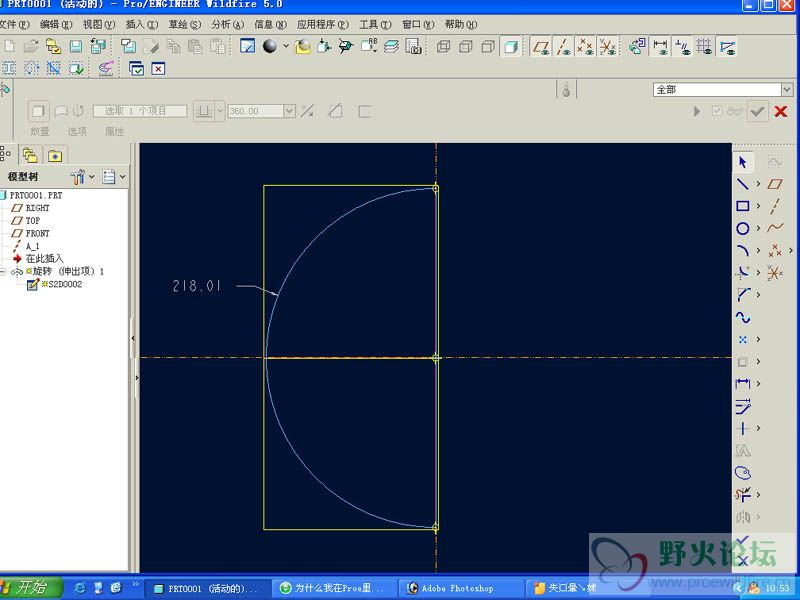Image resolution: width=800 pixels, height=600 pixels.
Task: Open the Modify dimensions tool
Action: [742, 406]
